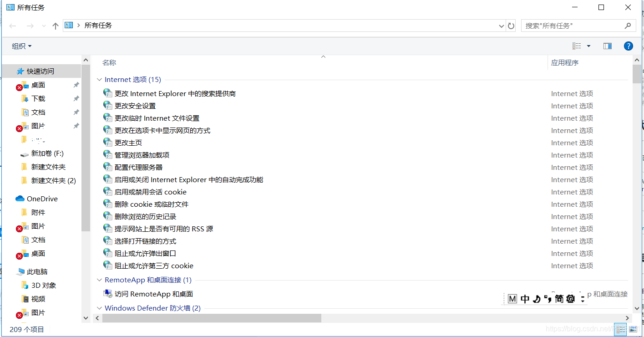Open 启用或禁用会话 cookie
This screenshot has height=337, width=644.
pos(151,192)
